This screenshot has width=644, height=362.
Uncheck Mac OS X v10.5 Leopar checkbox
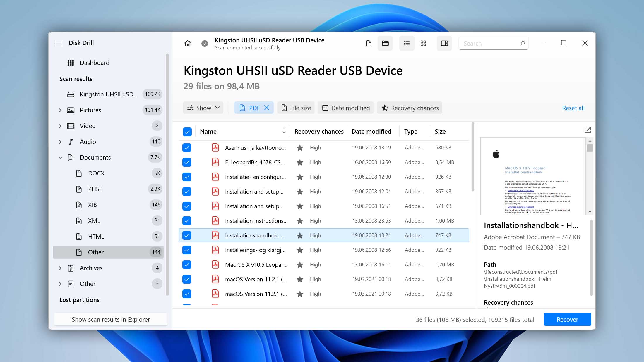tap(187, 265)
